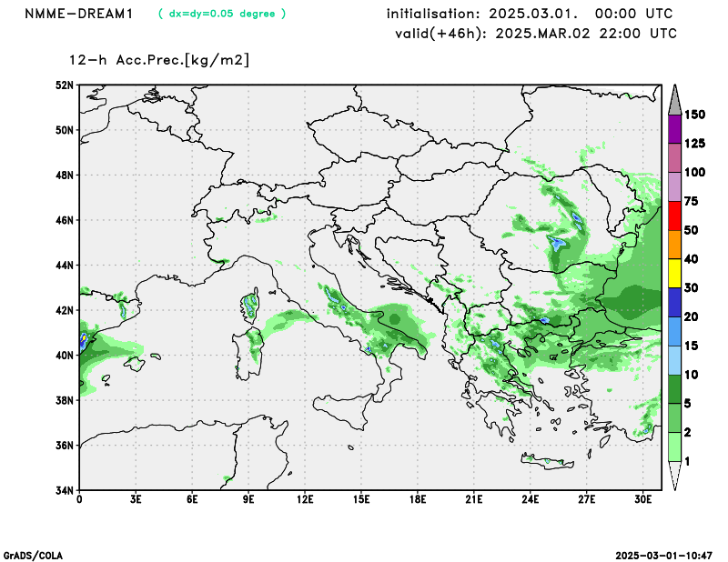
Task: Click the 18E longitude label
Action: point(418,500)
